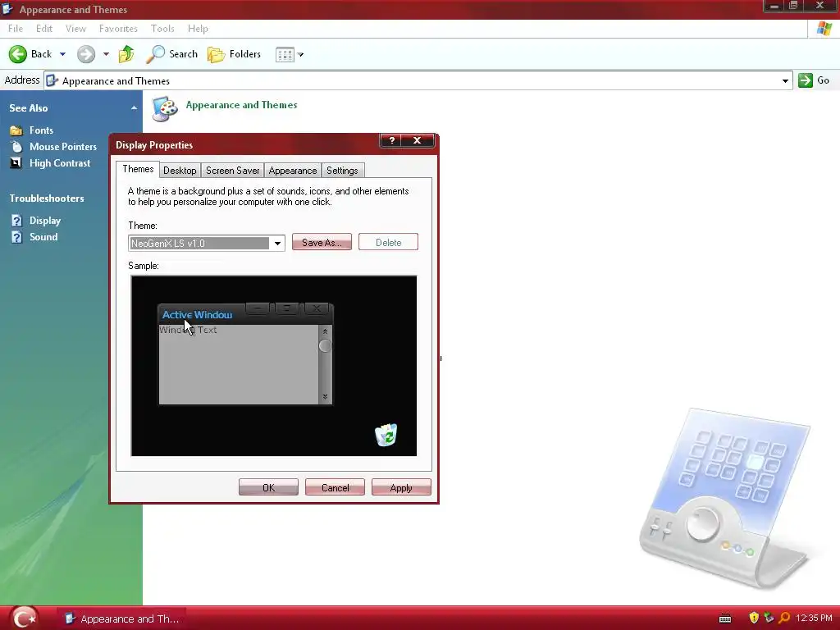
Task: Toggle the Folders pane button
Action: [234, 54]
